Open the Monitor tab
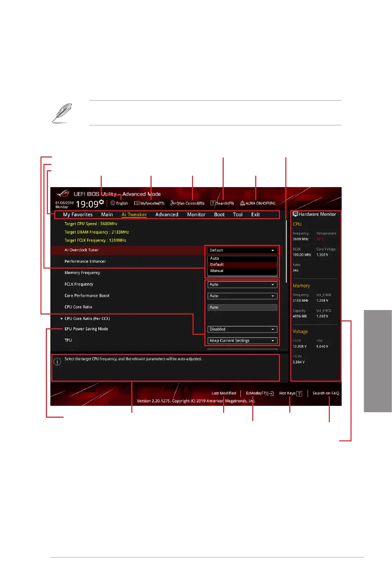The width and height of the screenshot is (392, 588). click(x=196, y=214)
